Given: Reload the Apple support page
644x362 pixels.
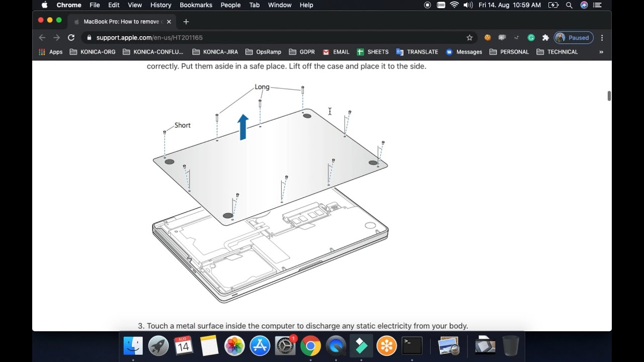Looking at the screenshot, I should (71, 38).
